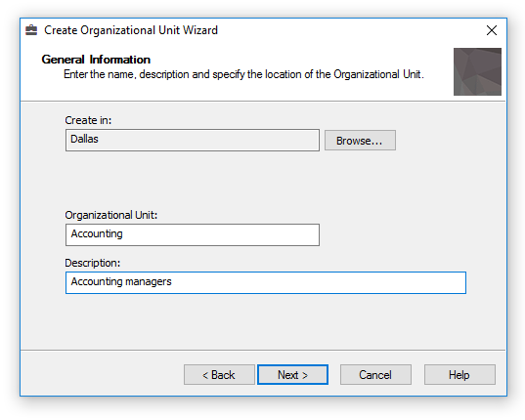525x420 pixels.
Task: Open Help for this wizard
Action: pyautogui.click(x=459, y=374)
